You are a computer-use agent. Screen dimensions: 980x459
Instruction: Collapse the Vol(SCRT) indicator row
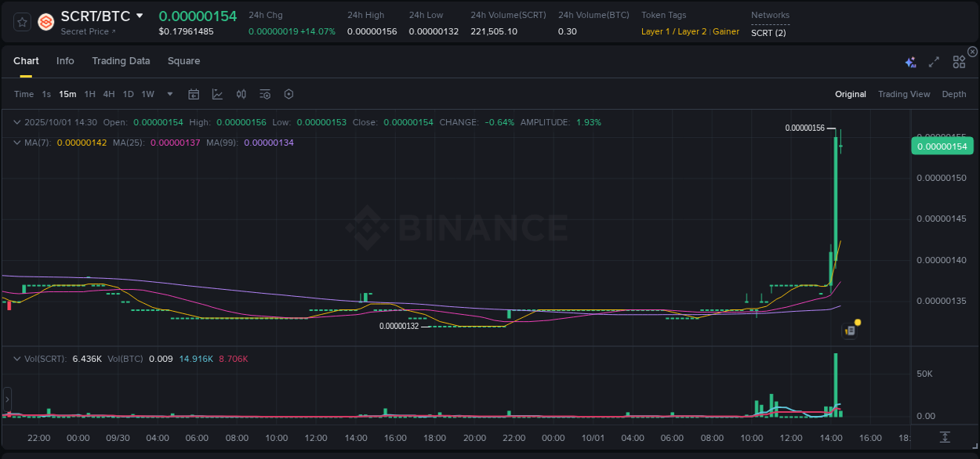pos(16,359)
